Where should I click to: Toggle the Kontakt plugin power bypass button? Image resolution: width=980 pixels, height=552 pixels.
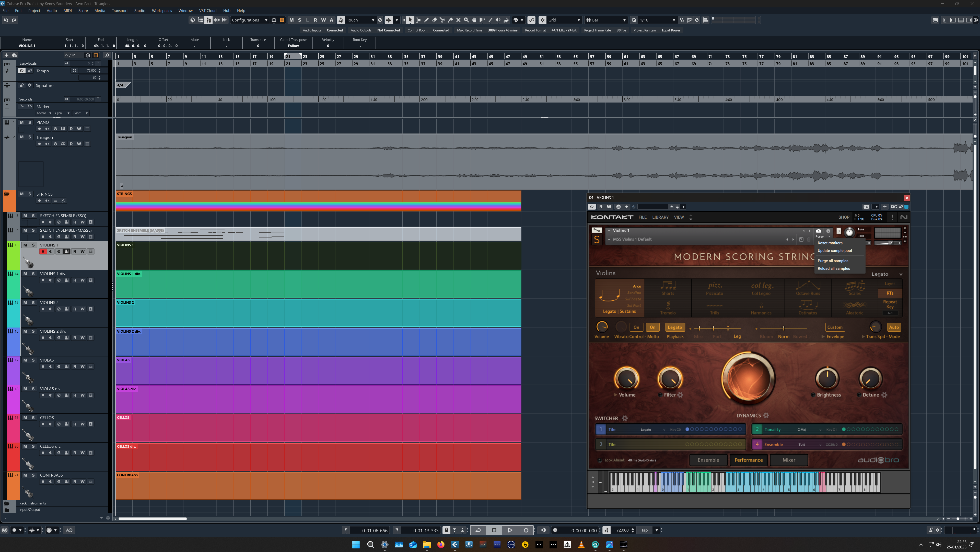pos(592,207)
